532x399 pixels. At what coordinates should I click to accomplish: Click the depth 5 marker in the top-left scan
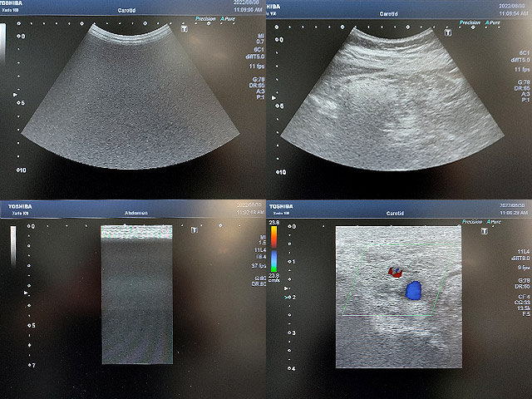tap(23, 103)
